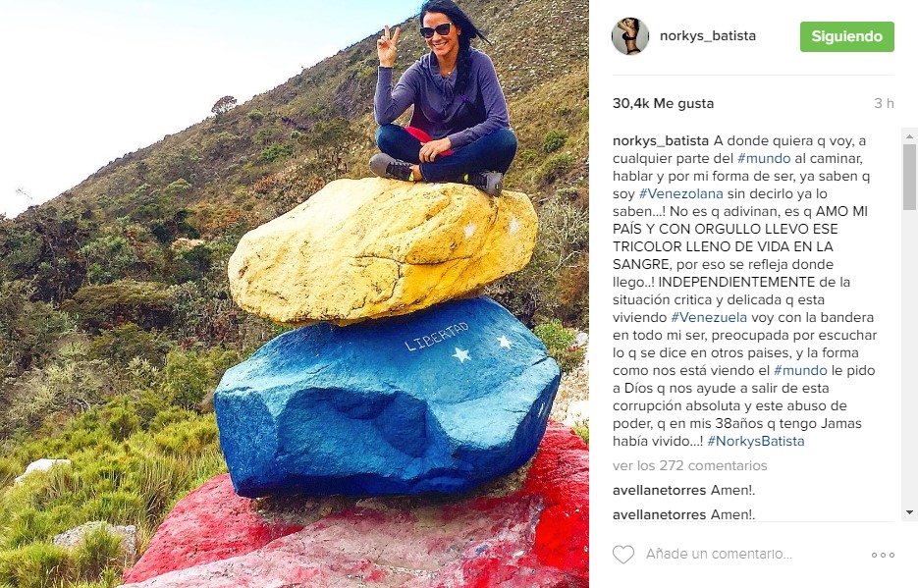This screenshot has width=918, height=588.
Task: Like the post with the heart icon
Action: tap(622, 554)
